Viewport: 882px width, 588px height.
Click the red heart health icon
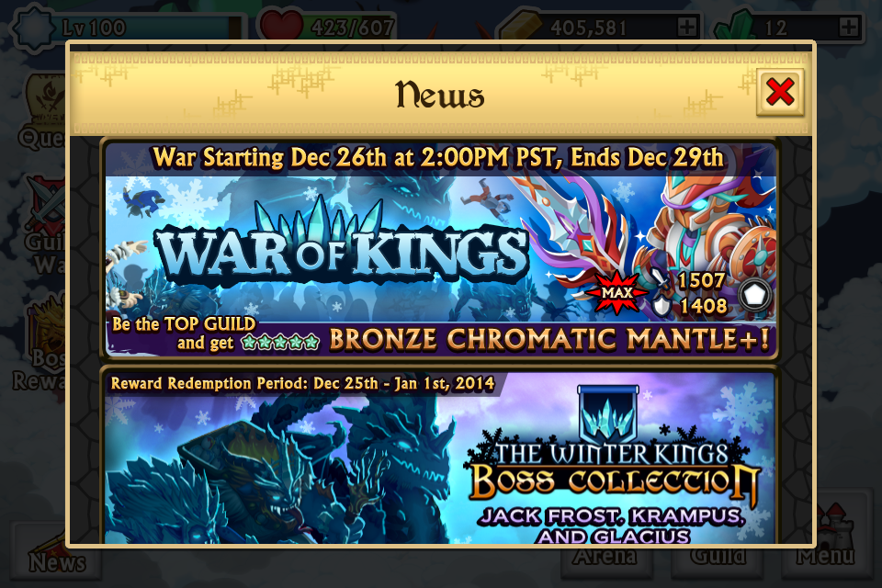pyautogui.click(x=281, y=26)
